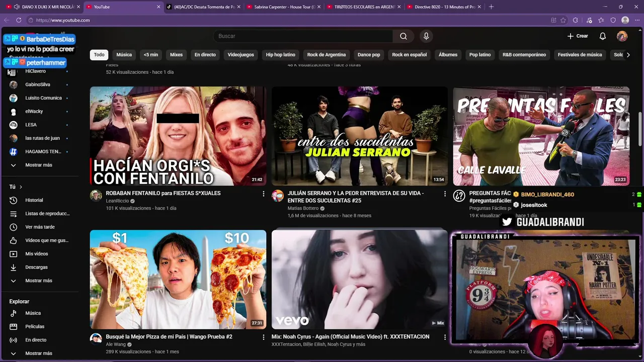The image size is (644, 362).
Task: Open options menu for JULIÁN SERRANO video
Action: [x=445, y=194]
